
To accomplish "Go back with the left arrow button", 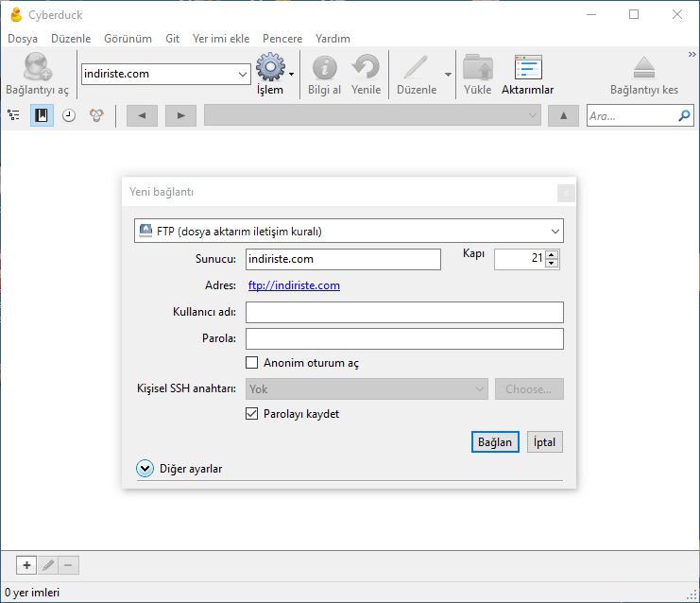I will click(142, 115).
